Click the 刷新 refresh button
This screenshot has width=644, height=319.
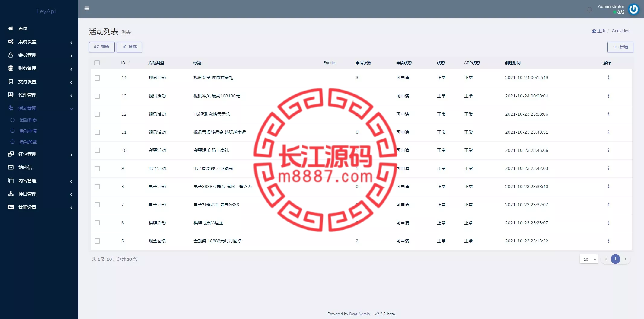pos(102,47)
